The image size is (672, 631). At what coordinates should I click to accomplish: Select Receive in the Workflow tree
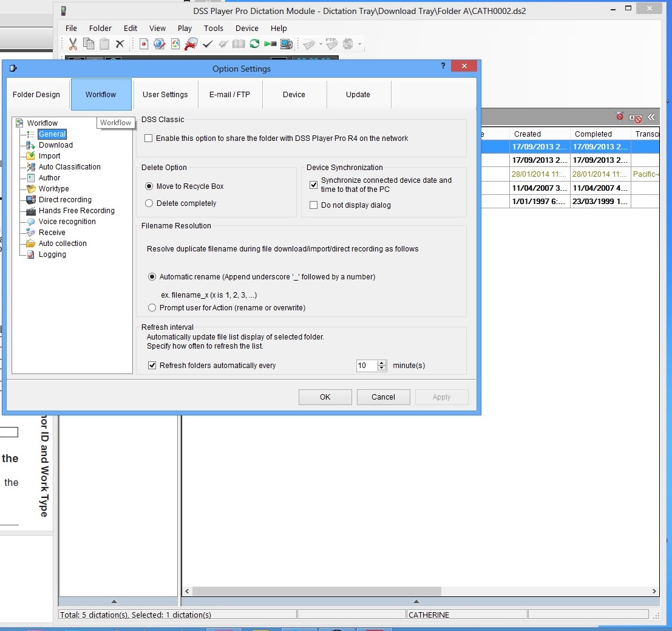point(52,233)
